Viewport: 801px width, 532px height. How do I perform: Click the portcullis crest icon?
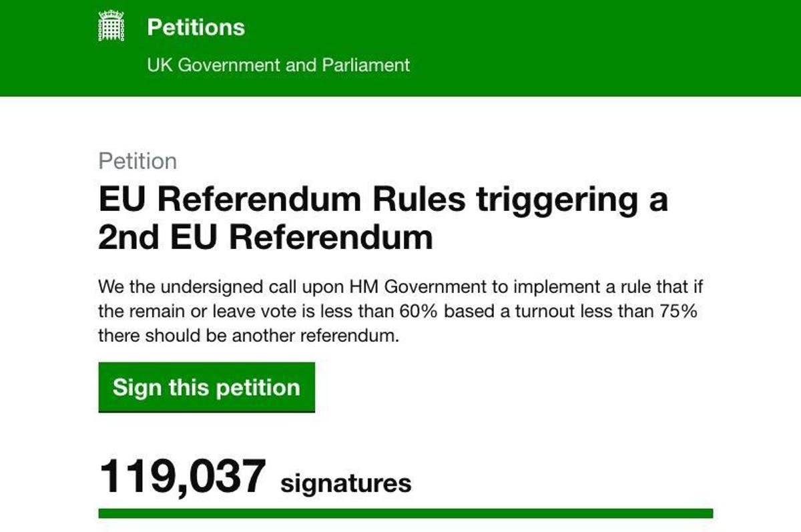tap(111, 27)
